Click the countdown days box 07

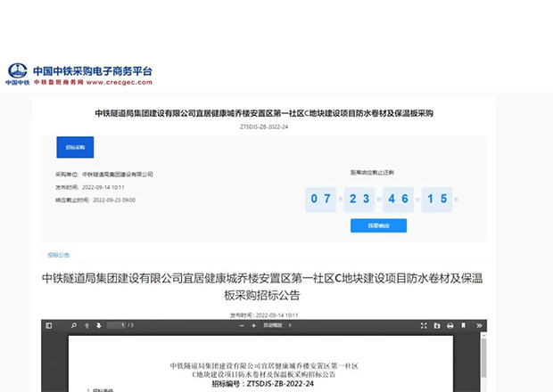(320, 199)
